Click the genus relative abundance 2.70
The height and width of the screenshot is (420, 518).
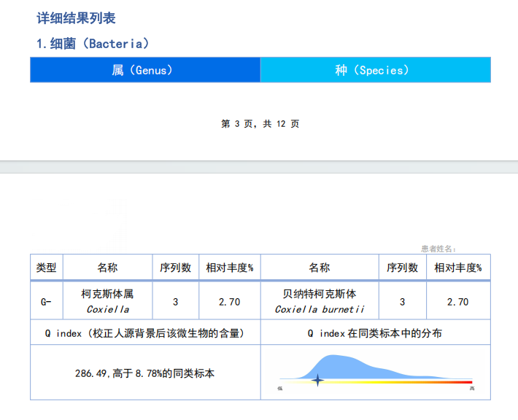click(x=230, y=302)
